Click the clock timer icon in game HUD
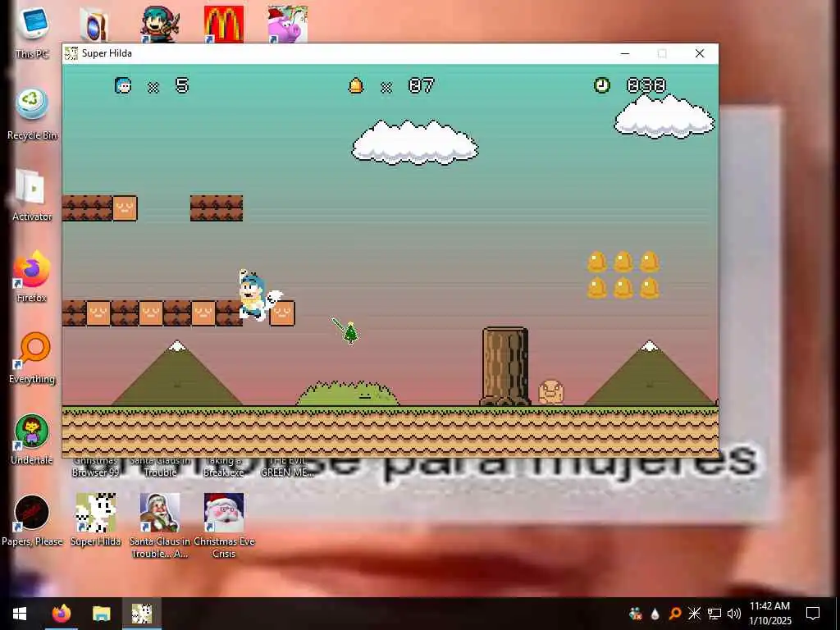The height and width of the screenshot is (630, 840). tap(601, 85)
